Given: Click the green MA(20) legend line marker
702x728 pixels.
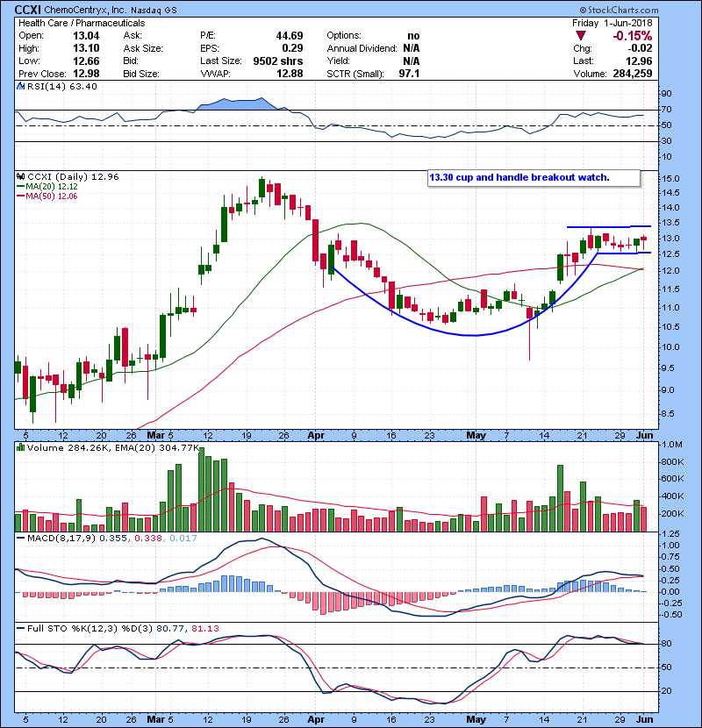Looking at the screenshot, I should coord(20,186).
